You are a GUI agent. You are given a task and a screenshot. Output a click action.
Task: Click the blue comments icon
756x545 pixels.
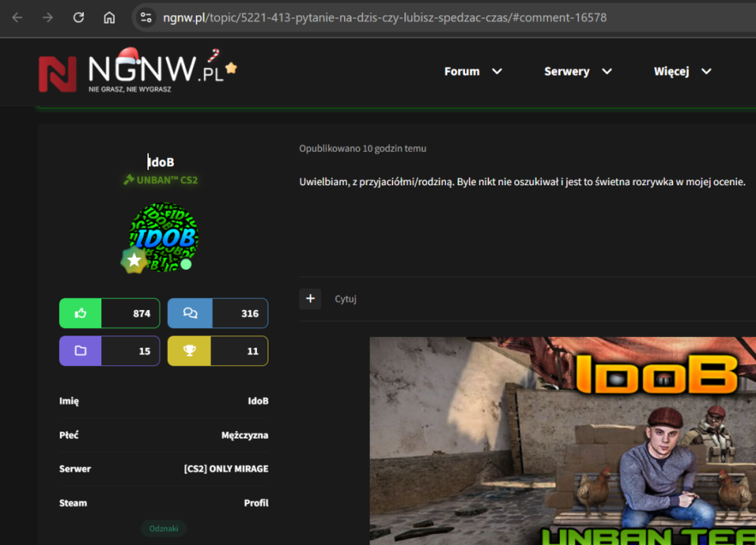(x=190, y=313)
